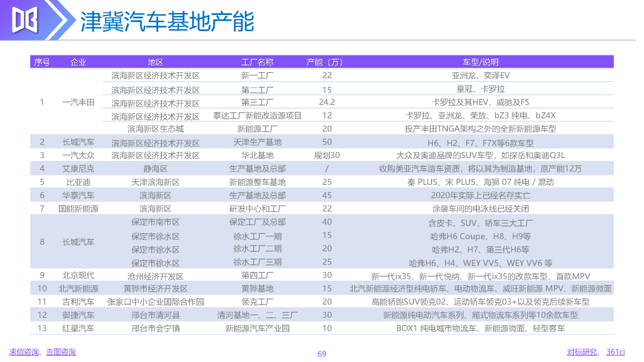The image size is (644, 362).
Task: Click the 2020年实际上已经名存实亡 cell
Action: (481, 195)
